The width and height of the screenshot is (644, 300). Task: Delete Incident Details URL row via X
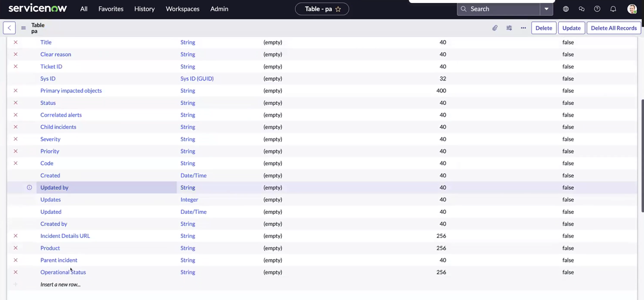pyautogui.click(x=16, y=236)
